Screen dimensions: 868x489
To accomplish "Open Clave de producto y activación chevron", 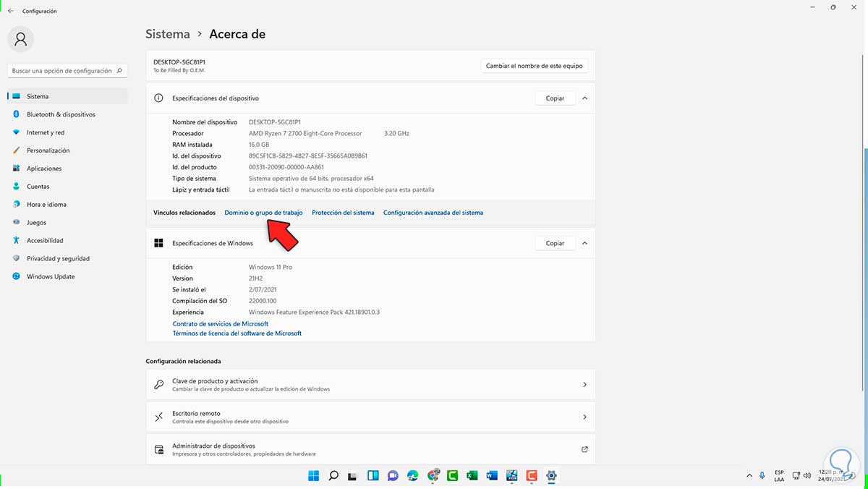I will tap(584, 385).
